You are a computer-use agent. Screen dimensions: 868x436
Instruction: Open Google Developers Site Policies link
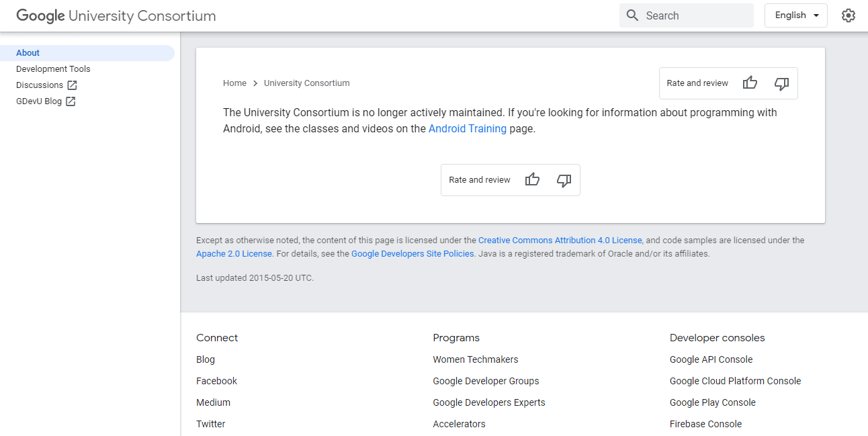[x=413, y=254]
